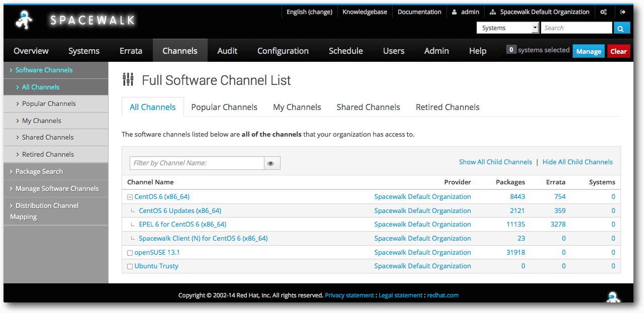Click package count 31918 for openSUSE
The image size is (644, 313).
pos(516,252)
